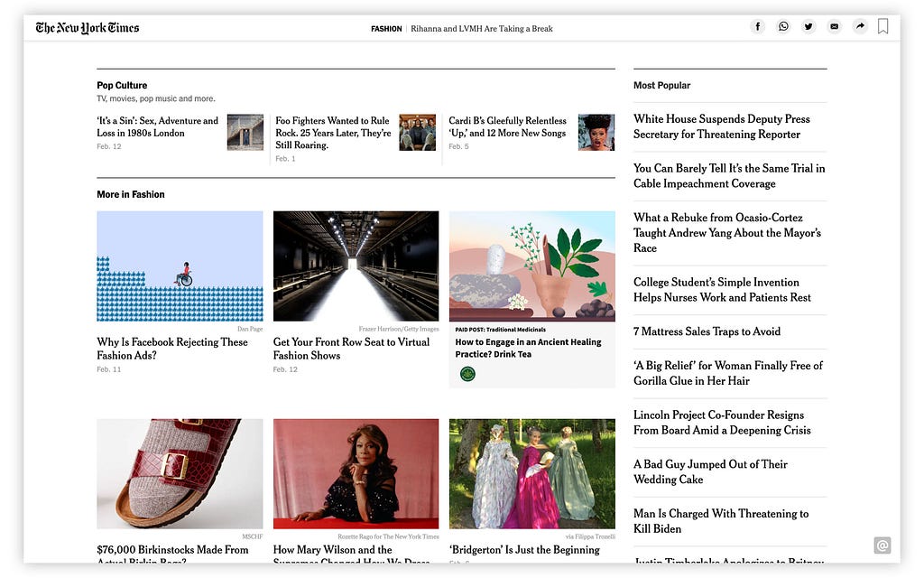The height and width of the screenshot is (578, 924).
Task: Open 'Cable Impeachment Coverage' popular story
Action: [729, 176]
